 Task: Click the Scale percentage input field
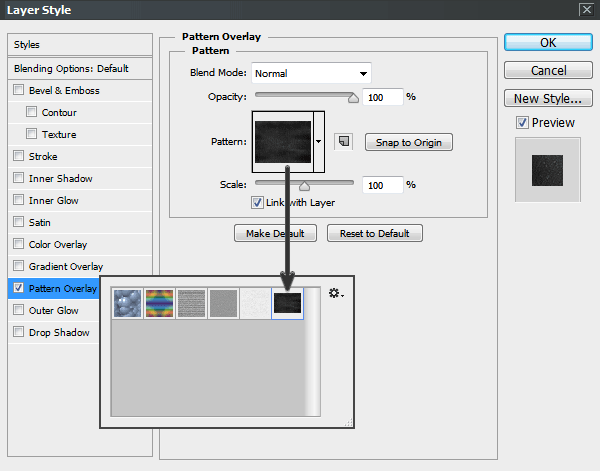tap(381, 185)
